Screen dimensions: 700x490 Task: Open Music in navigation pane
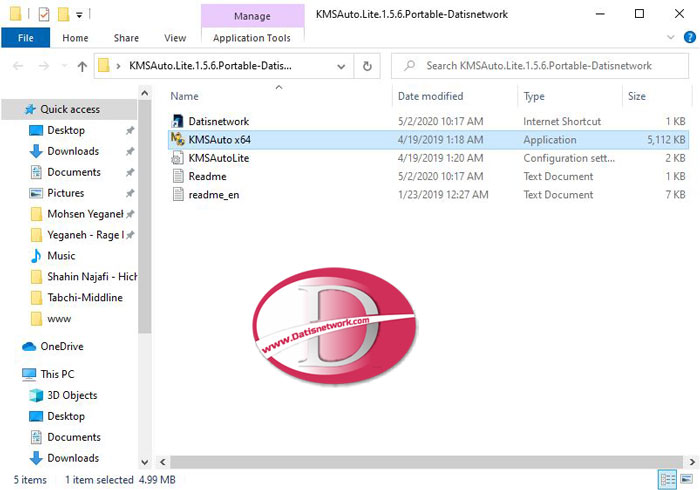[x=61, y=256]
